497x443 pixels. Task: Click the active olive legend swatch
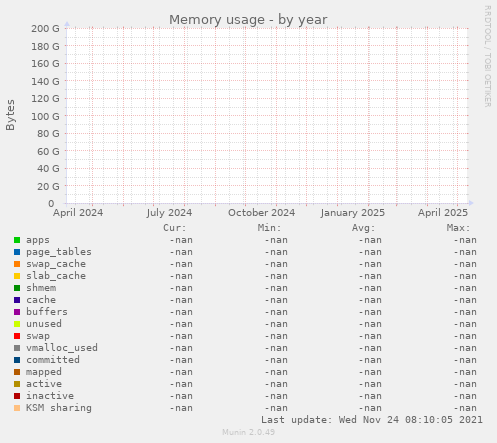[x=17, y=384]
